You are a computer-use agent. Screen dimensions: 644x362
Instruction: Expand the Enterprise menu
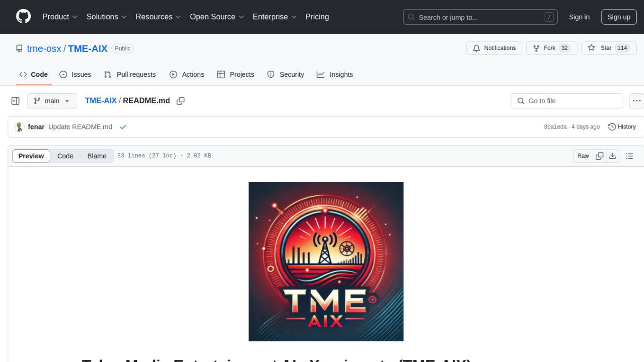tap(275, 17)
